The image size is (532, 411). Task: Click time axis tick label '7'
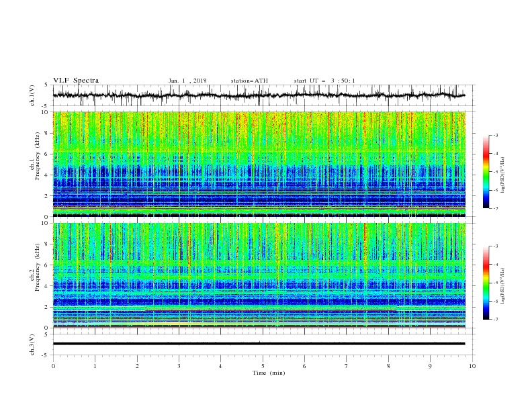pyautogui.click(x=346, y=366)
